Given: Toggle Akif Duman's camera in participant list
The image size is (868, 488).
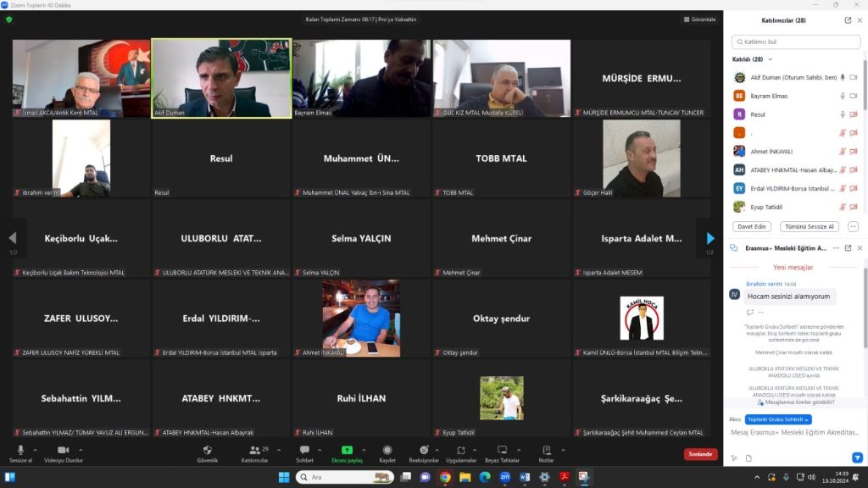Looking at the screenshot, I should 854,77.
